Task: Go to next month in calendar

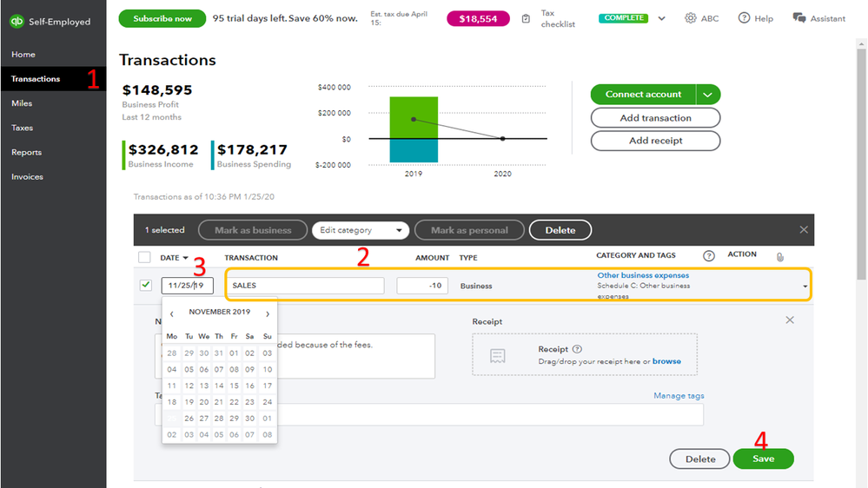Action: click(x=268, y=313)
